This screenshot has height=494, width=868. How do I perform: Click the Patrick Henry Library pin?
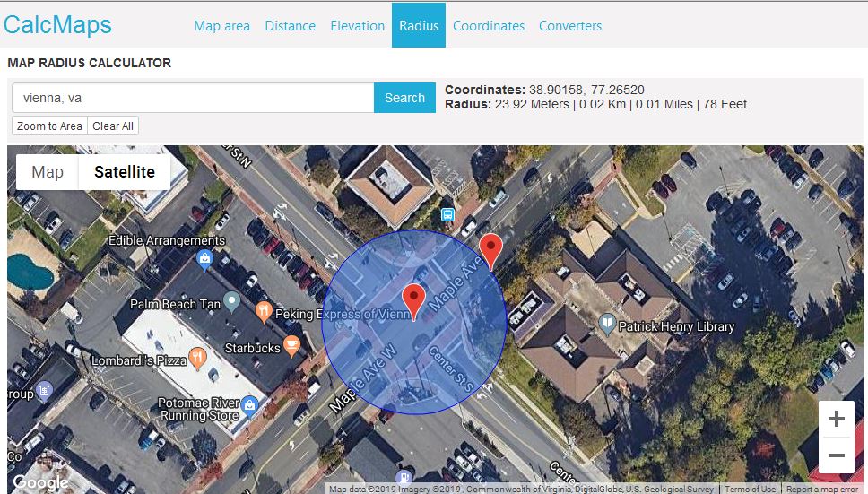coord(607,324)
